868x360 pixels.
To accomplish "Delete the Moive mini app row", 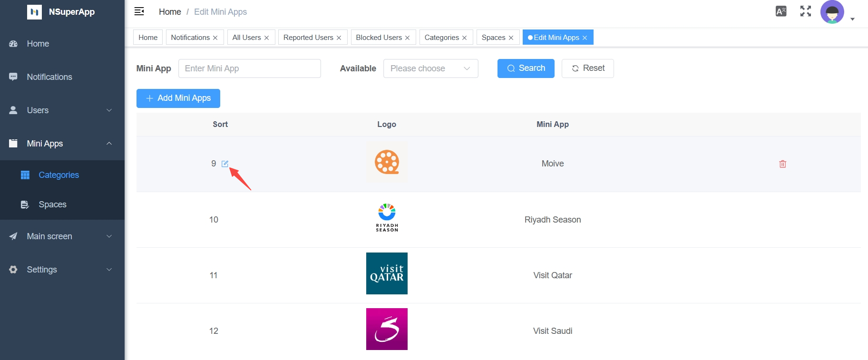I will click(782, 164).
